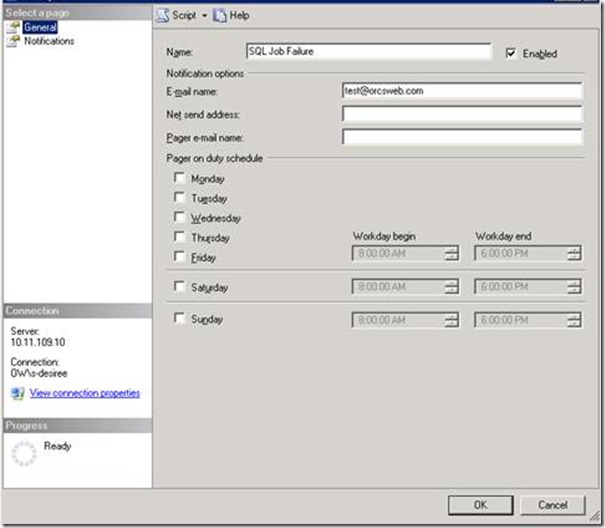Focus the E-mail name field
The height and width of the screenshot is (528, 605).
tap(461, 91)
